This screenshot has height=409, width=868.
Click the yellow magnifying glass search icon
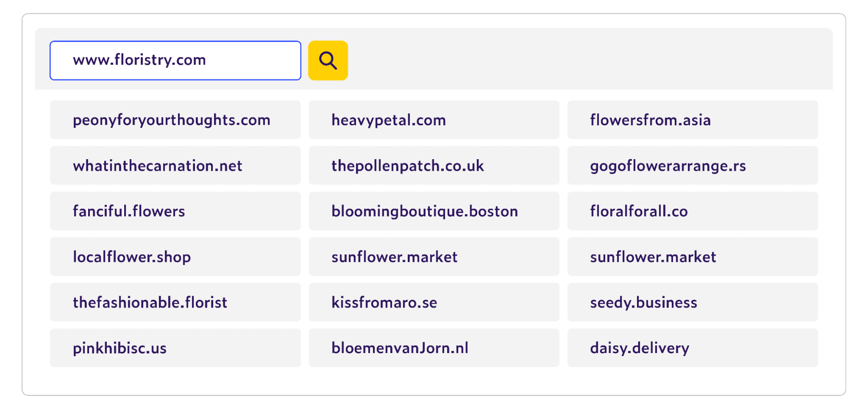click(327, 60)
